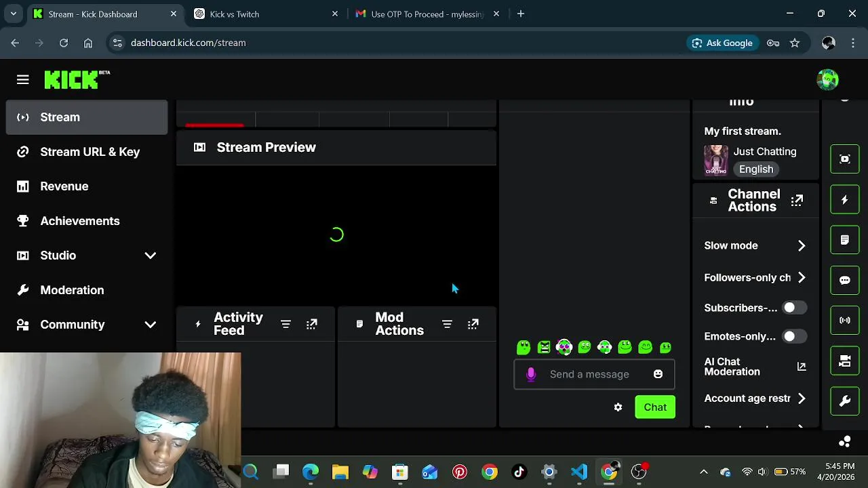Open the hamburger menu next to Kick logo

click(x=22, y=80)
